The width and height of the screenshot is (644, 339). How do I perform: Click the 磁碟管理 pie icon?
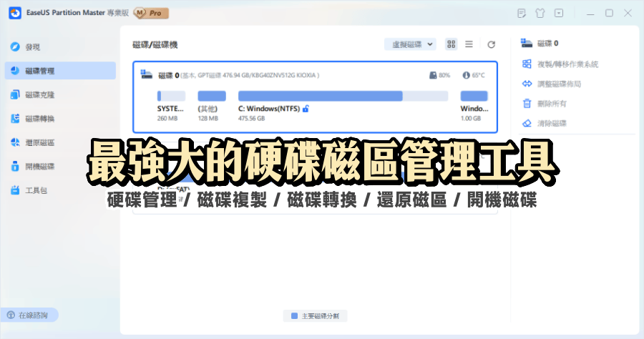pyautogui.click(x=15, y=71)
